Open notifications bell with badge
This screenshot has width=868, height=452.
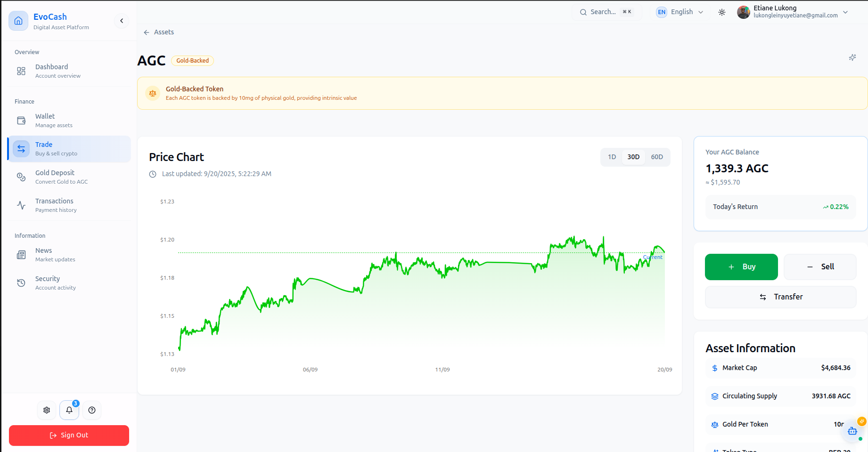(69, 410)
